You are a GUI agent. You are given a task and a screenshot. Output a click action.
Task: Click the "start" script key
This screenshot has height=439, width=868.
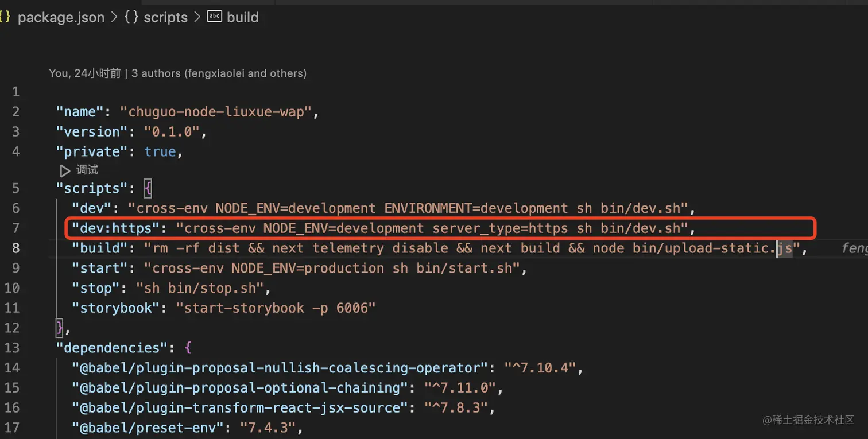pos(100,268)
